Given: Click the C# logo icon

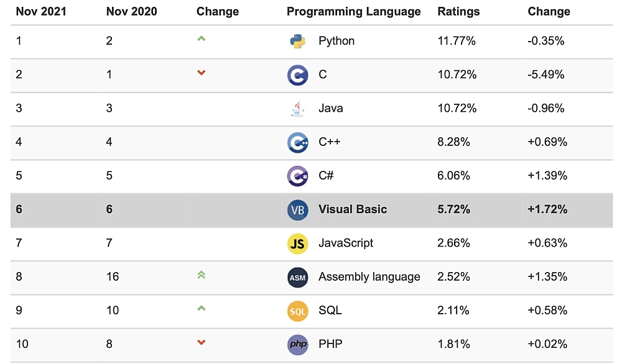Looking at the screenshot, I should [x=297, y=176].
